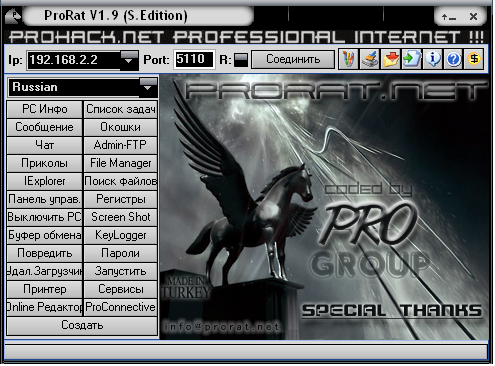Click the horse logo in title bar
Viewport: 495px width, 366px height.
coord(13,16)
